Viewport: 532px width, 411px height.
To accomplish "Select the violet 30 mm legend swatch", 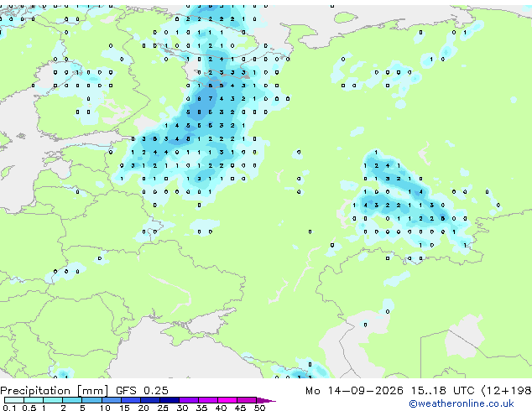I will pyautogui.click(x=189, y=400).
